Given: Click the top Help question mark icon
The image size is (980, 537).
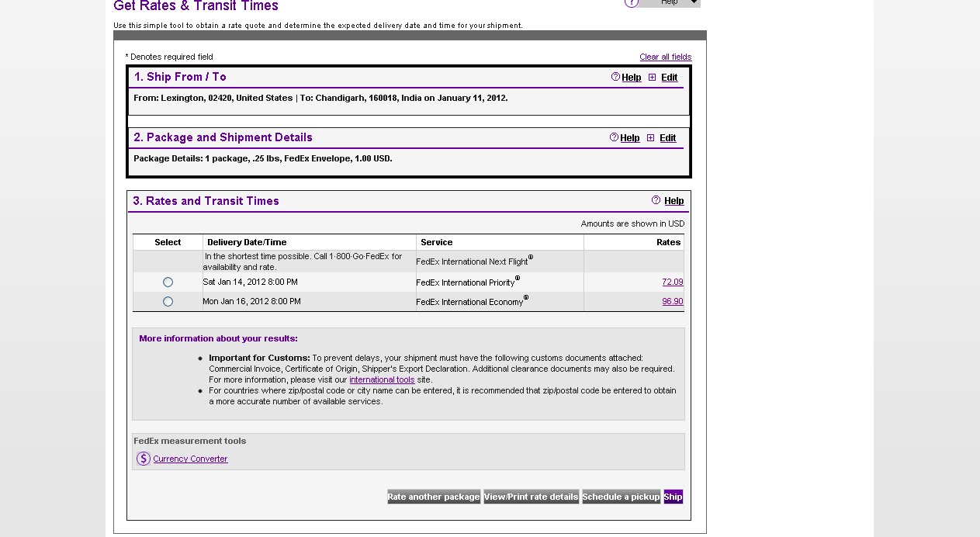Looking at the screenshot, I should coord(632,2).
